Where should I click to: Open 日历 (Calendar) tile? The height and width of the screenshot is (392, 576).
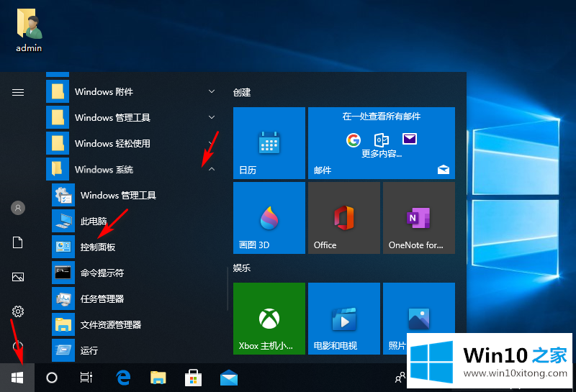tap(269, 143)
